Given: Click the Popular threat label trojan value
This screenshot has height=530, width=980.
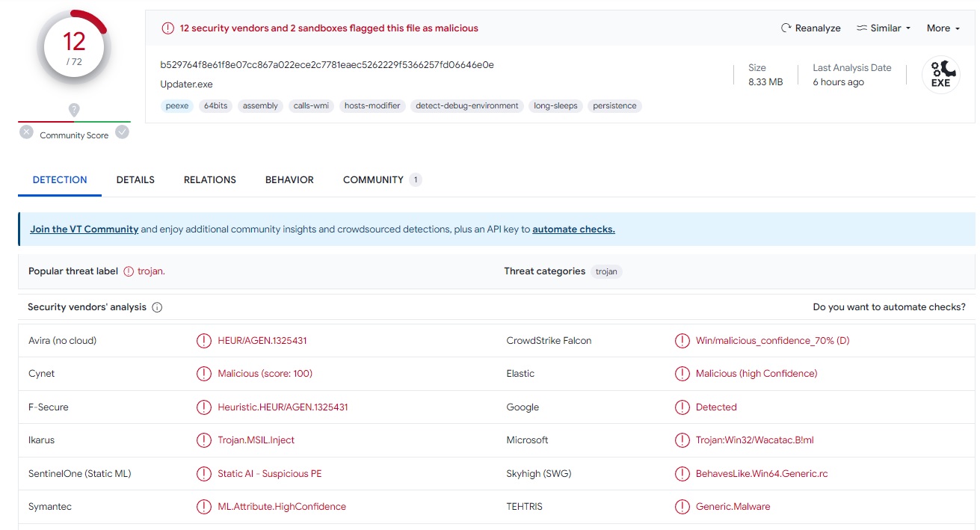Looking at the screenshot, I should (151, 271).
